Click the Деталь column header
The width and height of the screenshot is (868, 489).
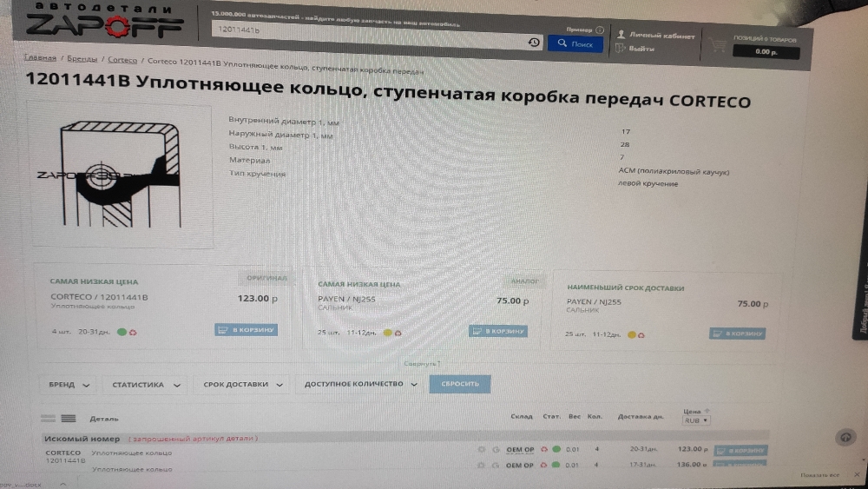pyautogui.click(x=103, y=420)
